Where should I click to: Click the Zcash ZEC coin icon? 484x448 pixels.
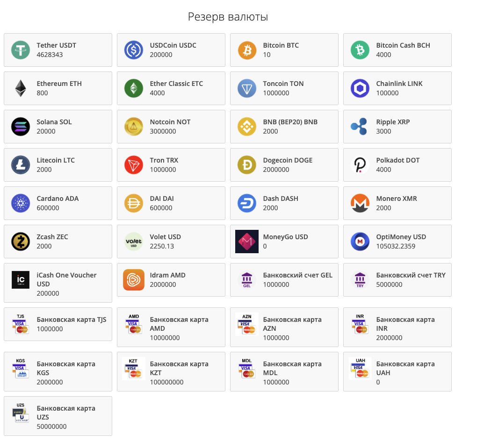21,242
